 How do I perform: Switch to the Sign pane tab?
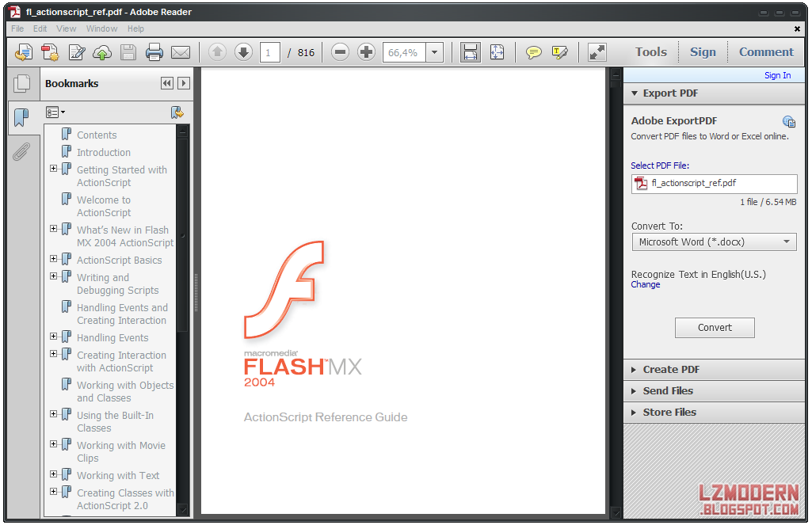[x=703, y=51]
